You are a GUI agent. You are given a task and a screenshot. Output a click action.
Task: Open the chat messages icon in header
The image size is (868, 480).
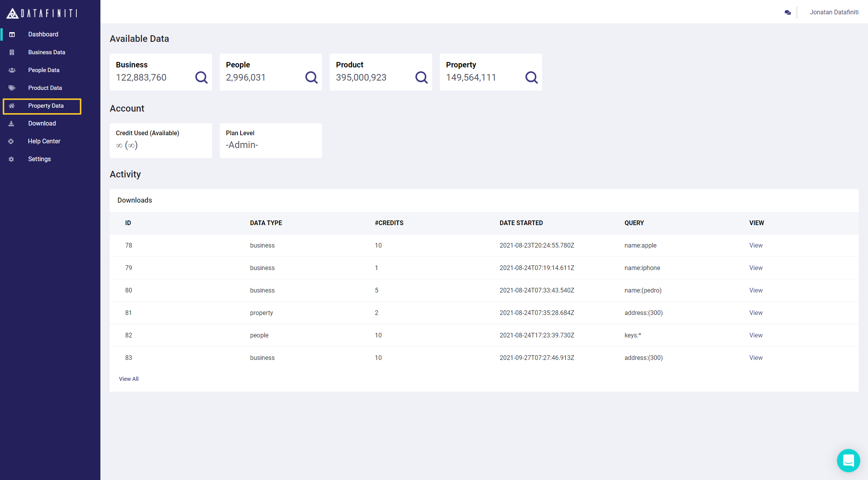787,12
